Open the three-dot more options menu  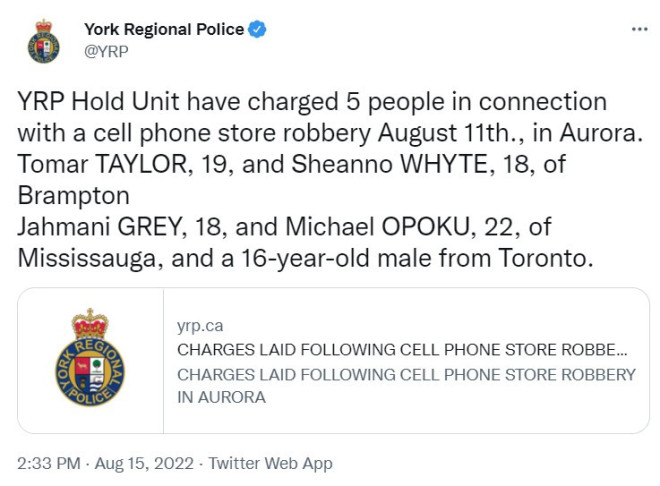tap(639, 29)
